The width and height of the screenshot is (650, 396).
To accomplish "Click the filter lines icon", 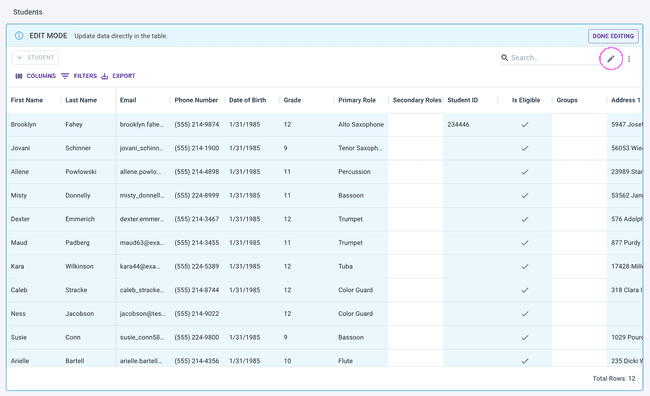I will [65, 76].
